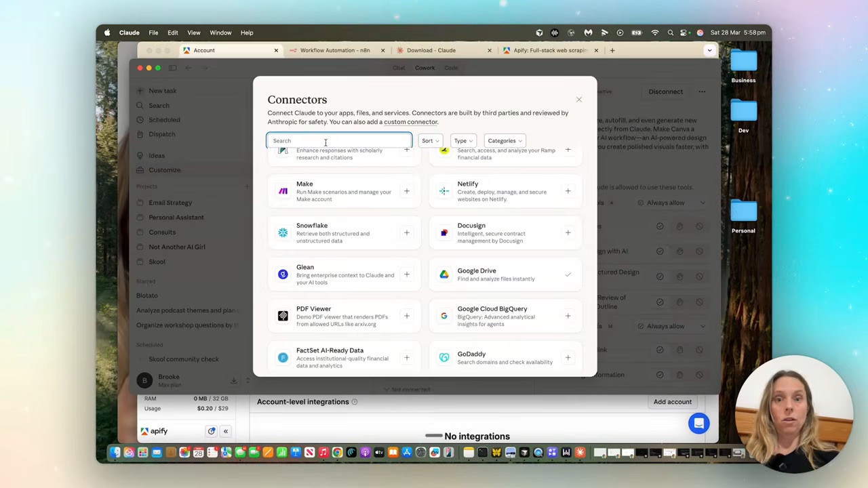Open the Type filter dropdown

(463, 140)
